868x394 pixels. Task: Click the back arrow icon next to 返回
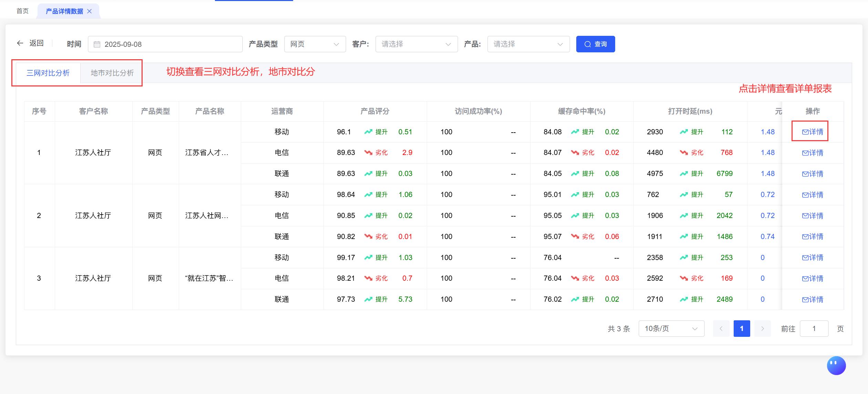click(x=20, y=43)
